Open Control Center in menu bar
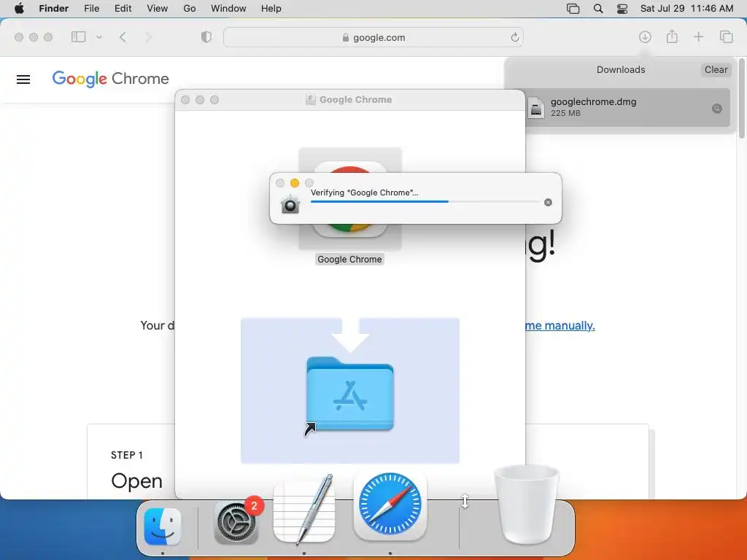Viewport: 747px width, 560px height. [x=622, y=9]
